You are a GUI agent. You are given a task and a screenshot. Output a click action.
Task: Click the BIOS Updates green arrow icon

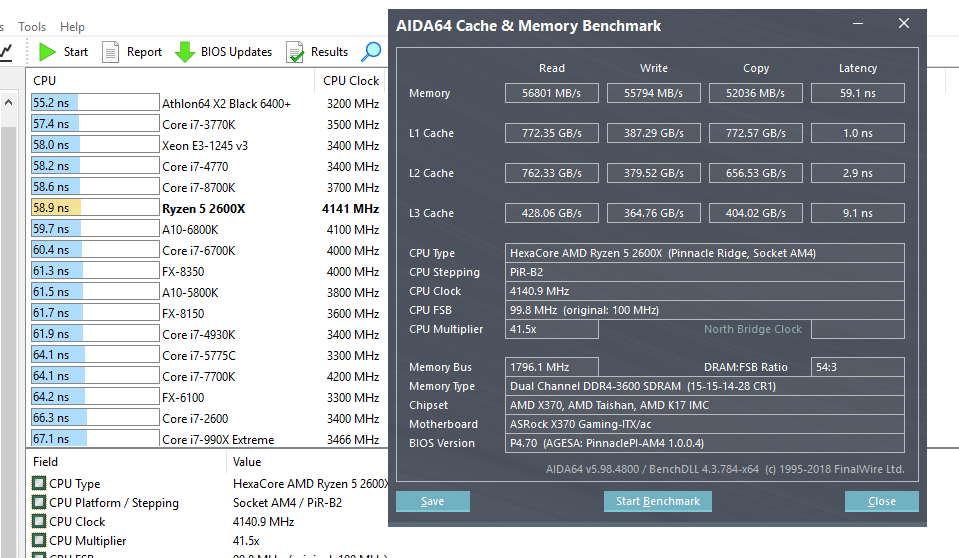click(185, 52)
